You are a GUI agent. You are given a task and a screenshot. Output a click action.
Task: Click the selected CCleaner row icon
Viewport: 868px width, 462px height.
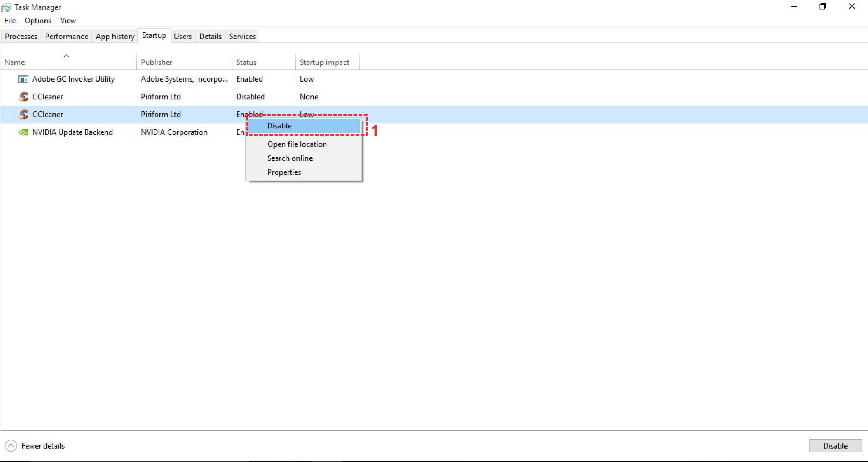(23, 115)
